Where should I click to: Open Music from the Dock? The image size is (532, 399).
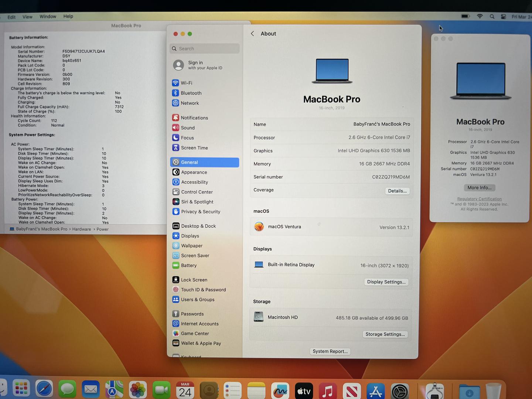[328, 391]
